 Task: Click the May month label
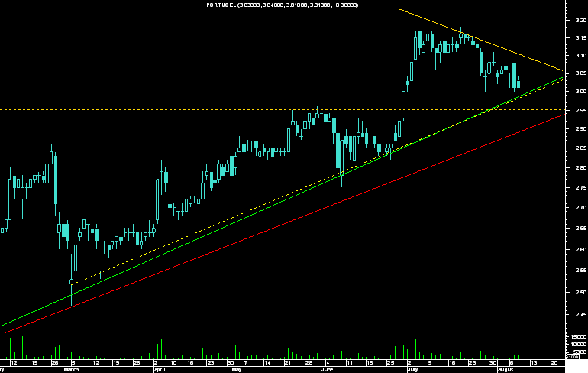point(237,370)
